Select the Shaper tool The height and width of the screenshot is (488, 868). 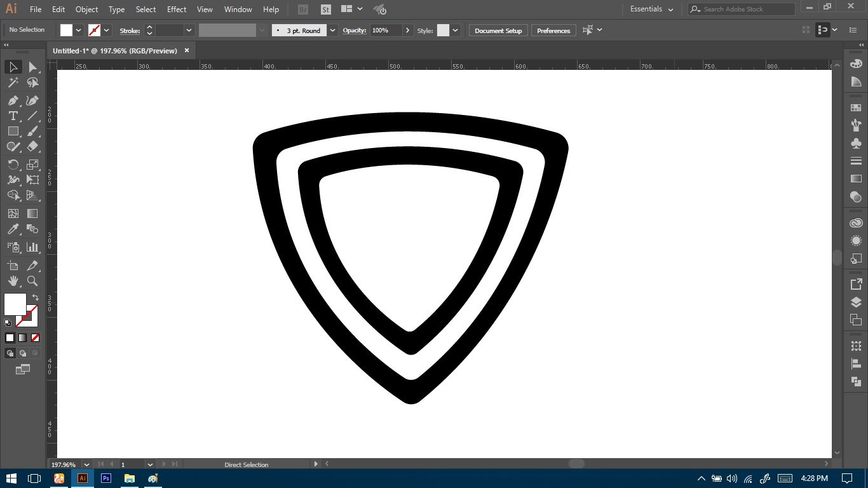[x=13, y=146]
